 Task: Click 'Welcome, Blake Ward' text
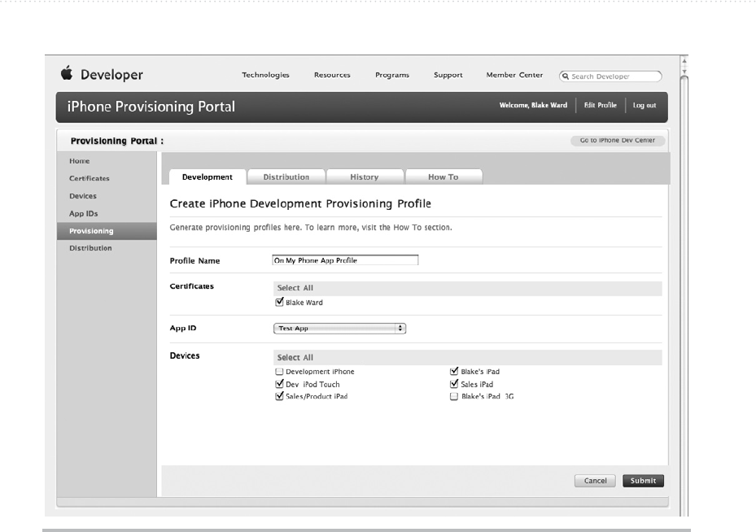[x=533, y=105]
